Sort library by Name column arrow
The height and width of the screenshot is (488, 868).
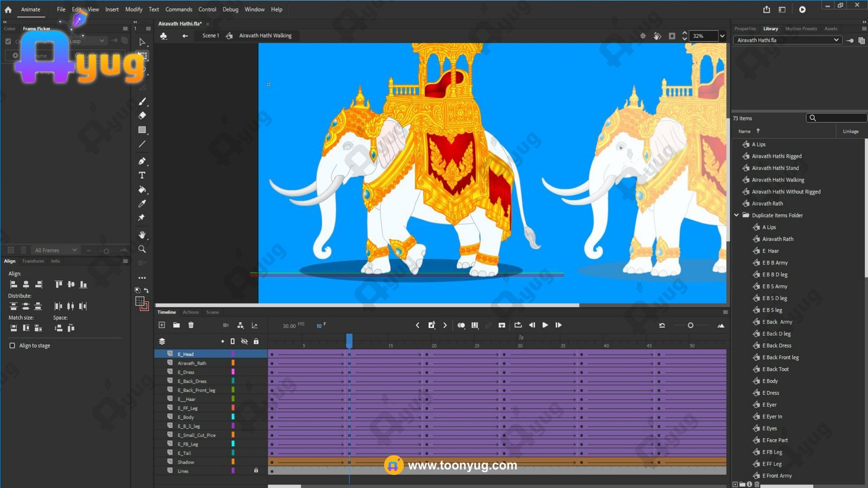click(x=758, y=131)
